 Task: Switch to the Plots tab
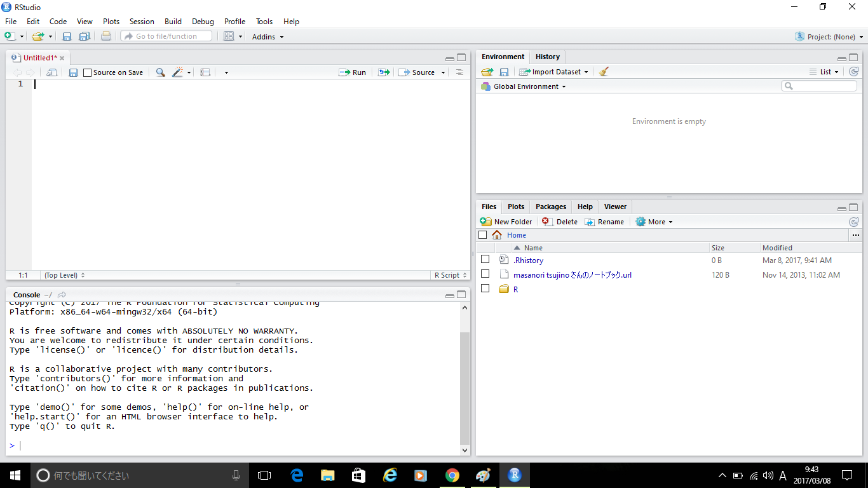516,207
